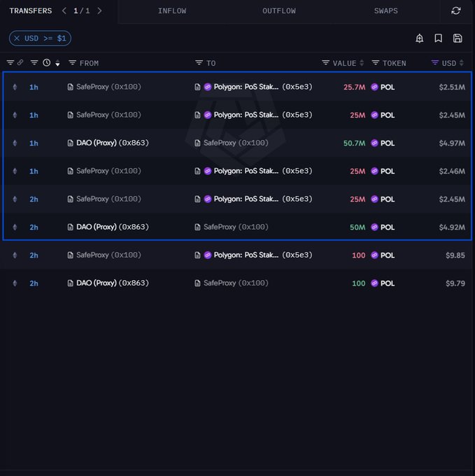Click Ethereum icon in $2.51M row
Screen dimensions: 475x476
click(x=15, y=87)
